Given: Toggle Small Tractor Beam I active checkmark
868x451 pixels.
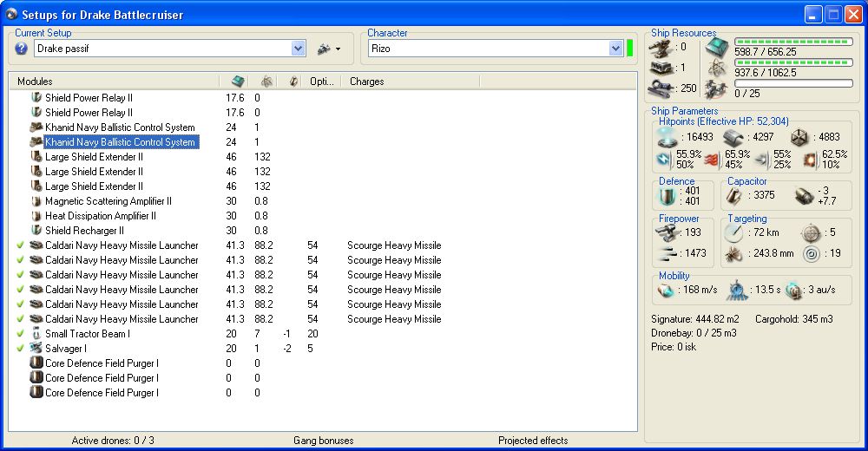Looking at the screenshot, I should (21, 334).
